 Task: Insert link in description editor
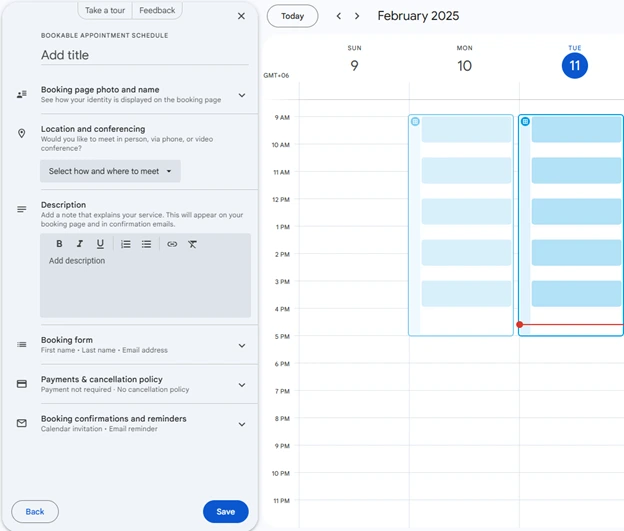pos(172,244)
